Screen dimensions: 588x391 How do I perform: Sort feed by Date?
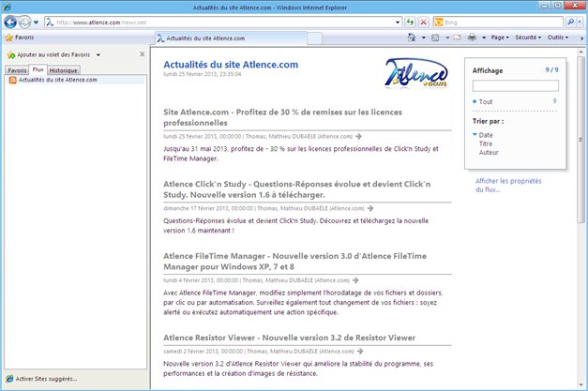(486, 135)
